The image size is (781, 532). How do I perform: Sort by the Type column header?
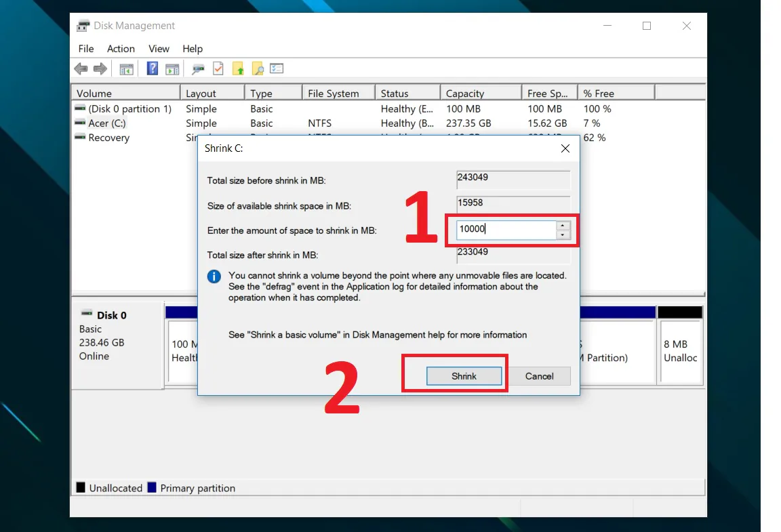pyautogui.click(x=273, y=93)
